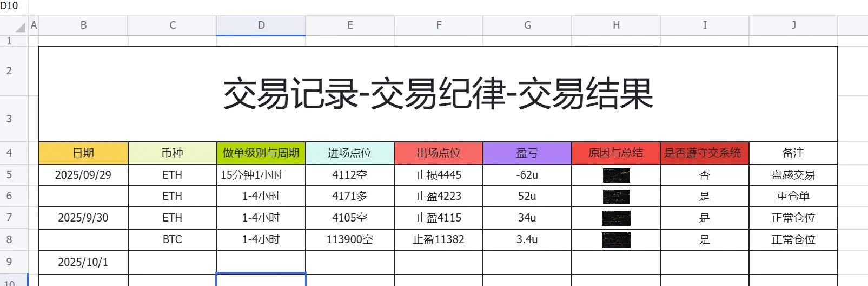The height and width of the screenshot is (286, 868).
Task: Click the yellow 日期 header cell
Action: 83,153
